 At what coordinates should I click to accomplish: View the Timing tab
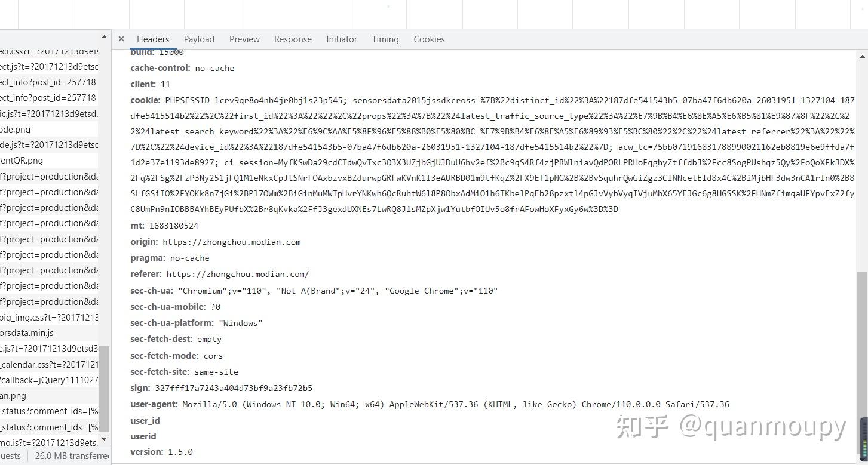click(x=385, y=39)
